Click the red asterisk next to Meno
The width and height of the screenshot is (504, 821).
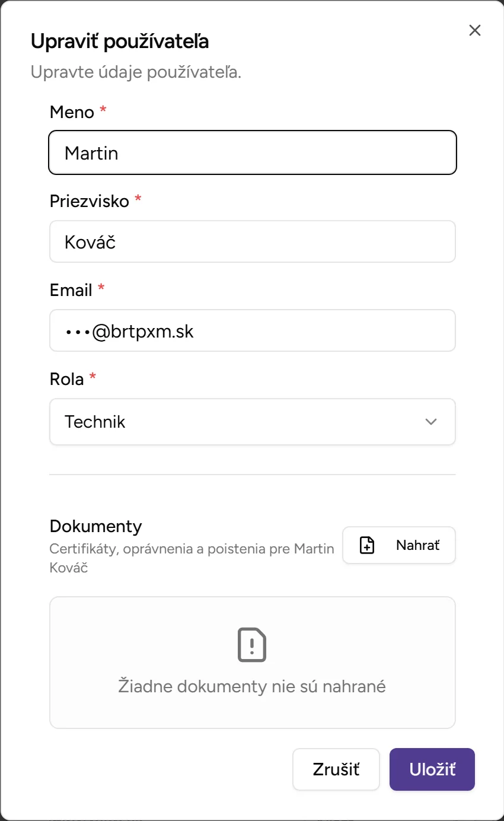102,110
